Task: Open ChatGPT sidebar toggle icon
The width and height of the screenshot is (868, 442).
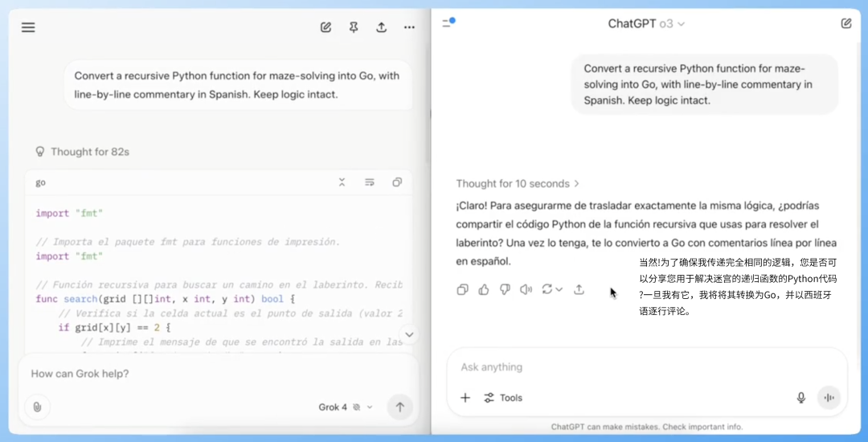Action: point(448,23)
